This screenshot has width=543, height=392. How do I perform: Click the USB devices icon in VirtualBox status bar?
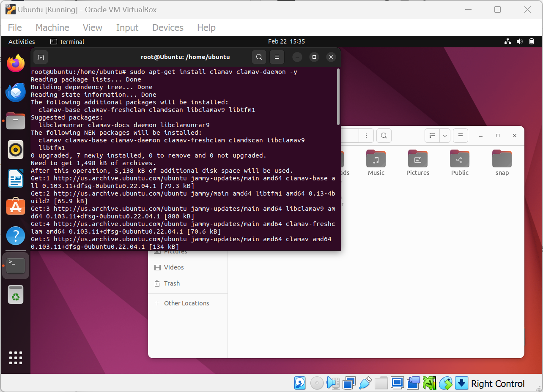point(365,383)
